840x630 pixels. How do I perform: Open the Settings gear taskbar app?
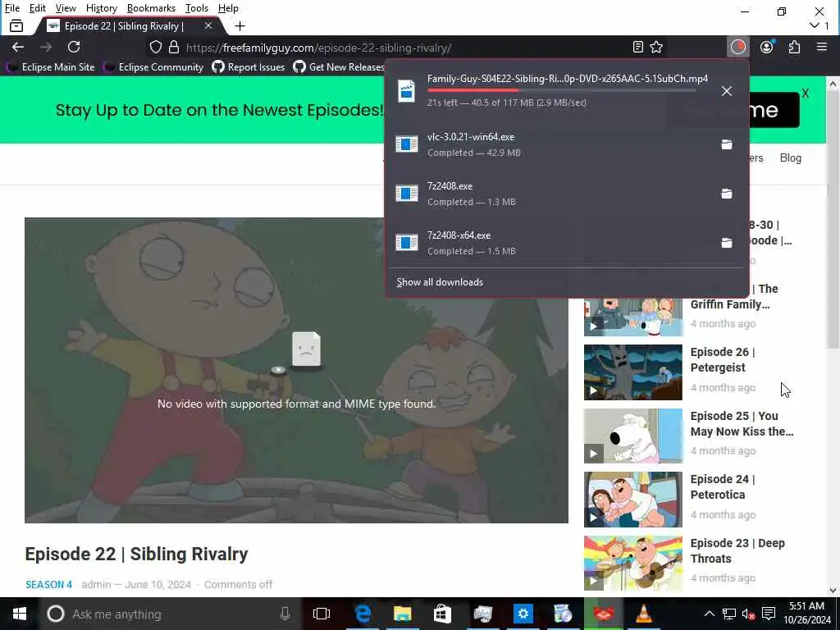click(523, 614)
